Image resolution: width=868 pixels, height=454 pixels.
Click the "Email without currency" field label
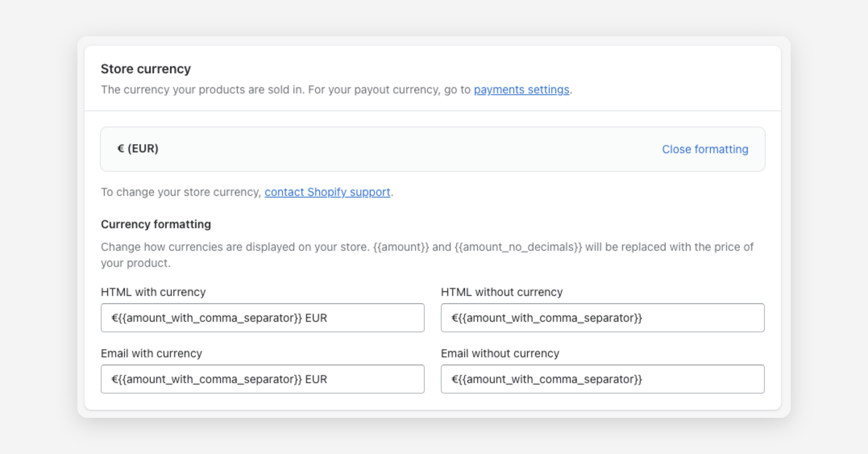click(500, 353)
